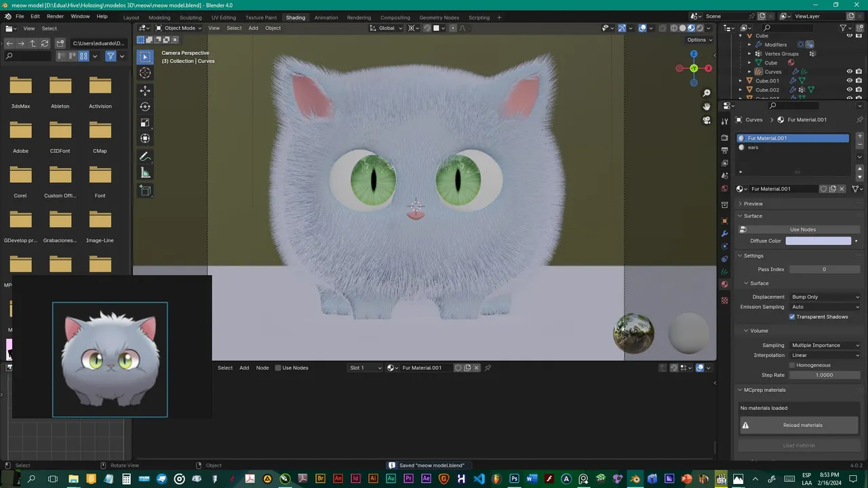
Task: Click the viewport pan hand icon
Action: click(x=707, y=106)
